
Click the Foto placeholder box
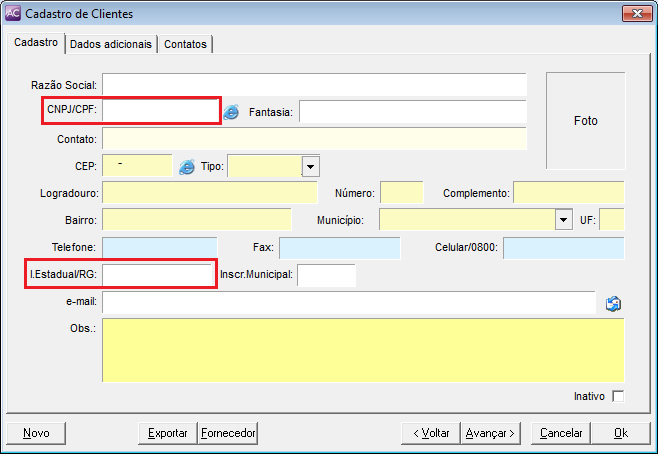(585, 120)
